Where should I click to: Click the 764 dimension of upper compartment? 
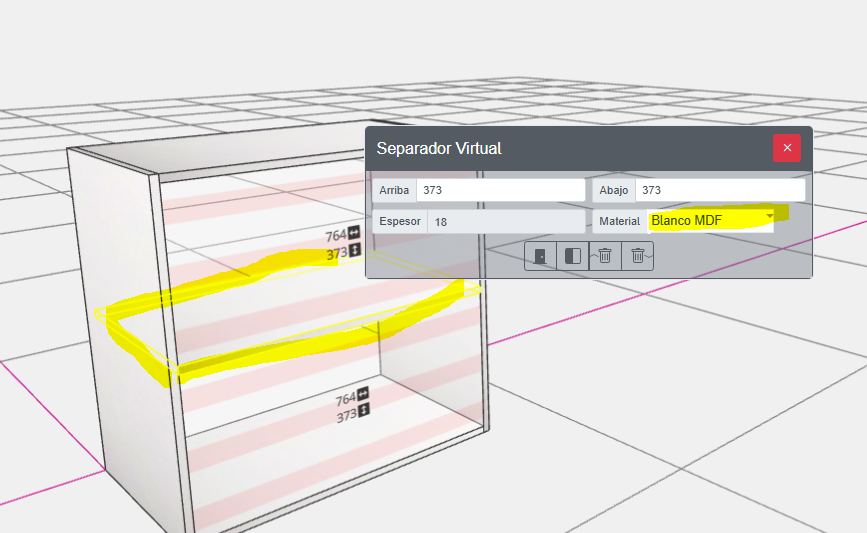(x=336, y=236)
